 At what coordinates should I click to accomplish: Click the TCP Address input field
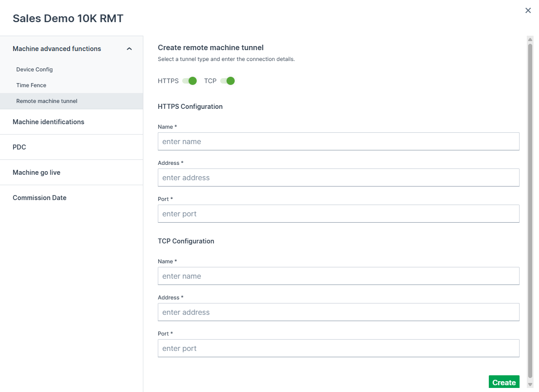coord(338,312)
